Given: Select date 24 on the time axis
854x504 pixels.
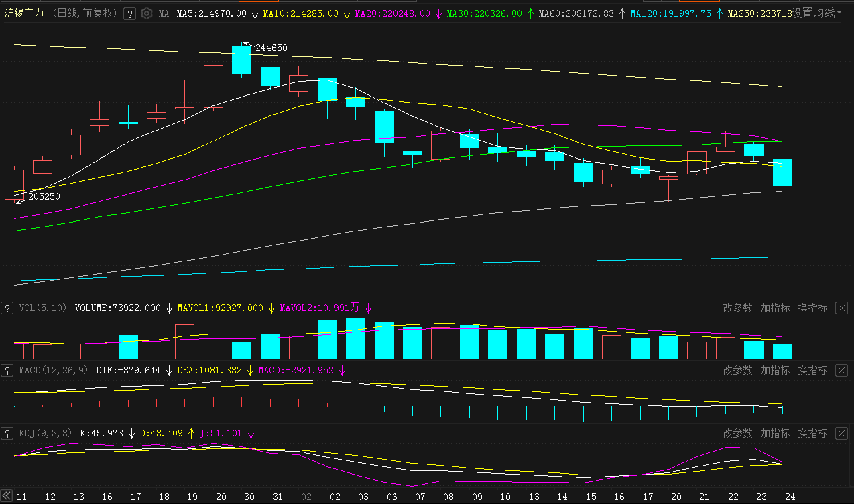Looking at the screenshot, I should pyautogui.click(x=790, y=497).
